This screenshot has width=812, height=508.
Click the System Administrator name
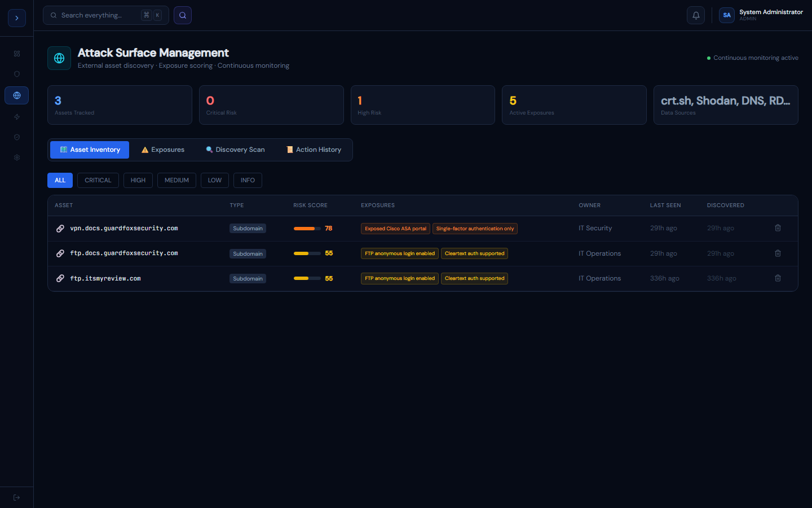coord(771,12)
